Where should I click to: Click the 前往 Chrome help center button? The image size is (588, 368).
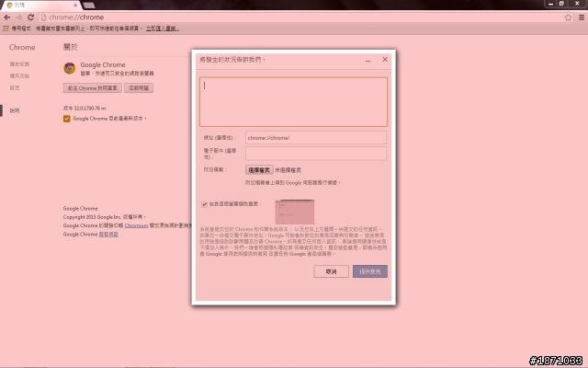pos(92,88)
